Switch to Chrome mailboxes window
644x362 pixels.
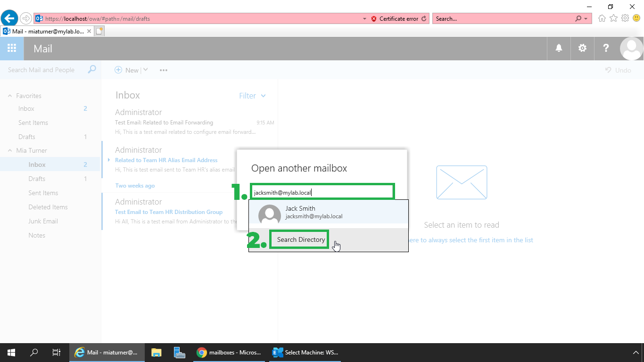229,353
